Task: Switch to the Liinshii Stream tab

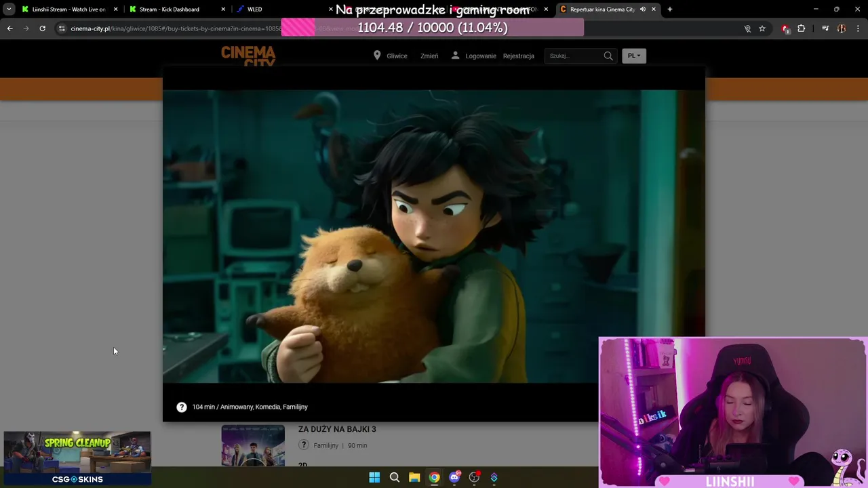Action: tap(69, 9)
